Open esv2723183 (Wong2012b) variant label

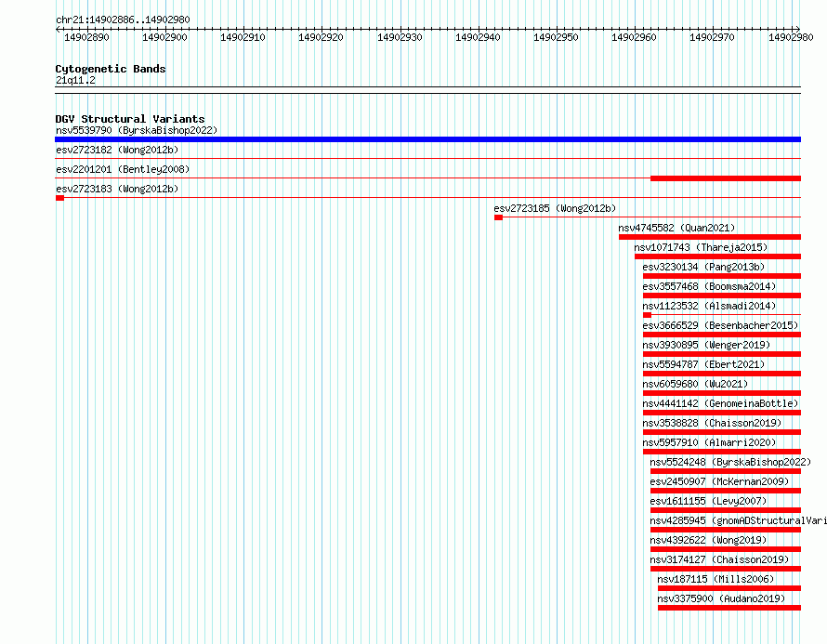[117, 189]
